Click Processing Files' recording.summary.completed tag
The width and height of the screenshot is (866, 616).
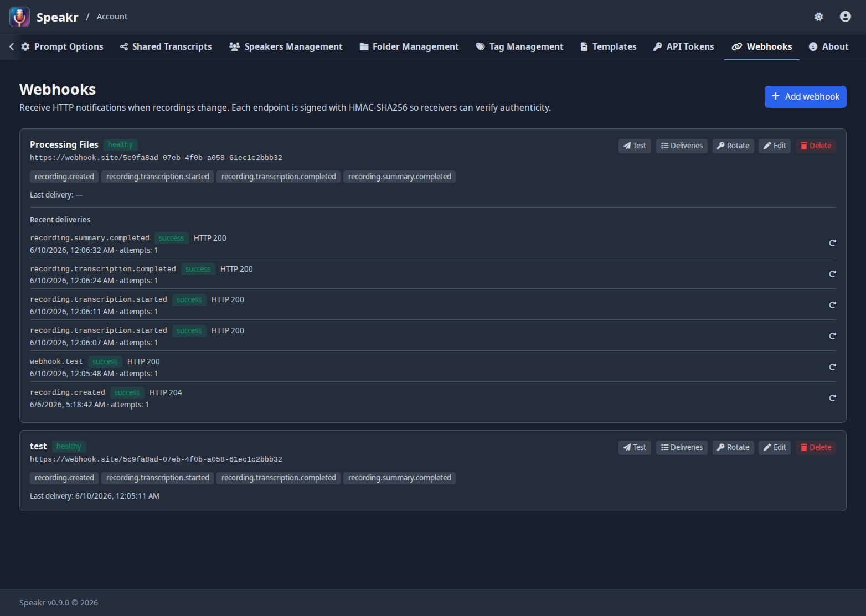coord(400,177)
